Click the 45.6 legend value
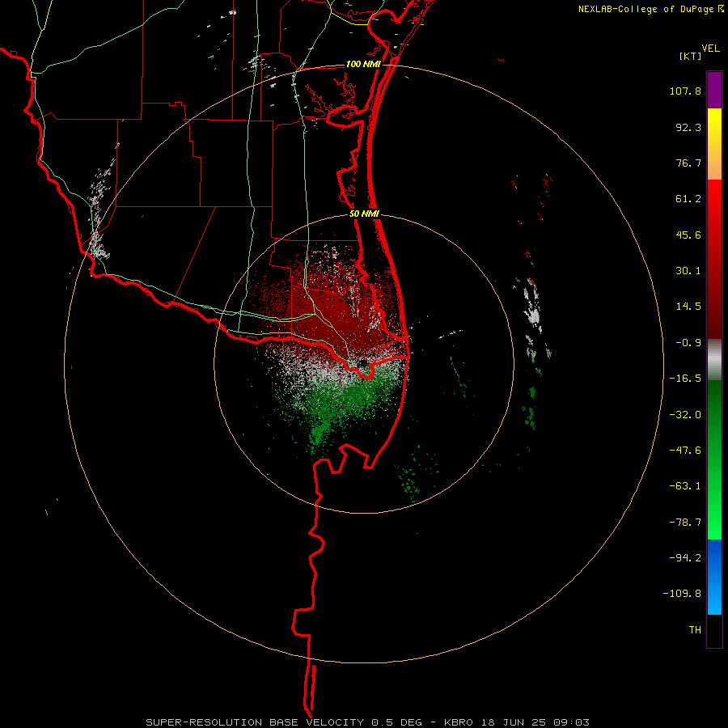This screenshot has height=728, width=728. pyautogui.click(x=688, y=235)
